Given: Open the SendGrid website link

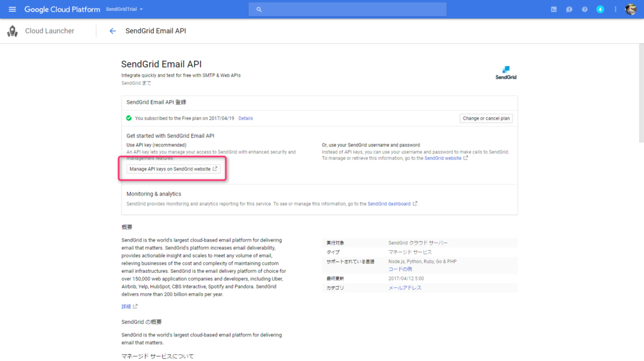Looking at the screenshot, I should 443,158.
